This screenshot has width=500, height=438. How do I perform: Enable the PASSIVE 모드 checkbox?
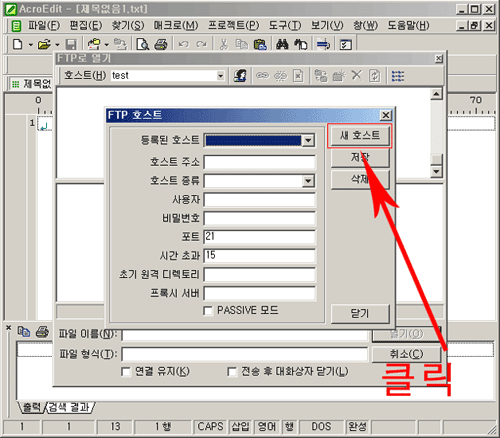(x=208, y=311)
